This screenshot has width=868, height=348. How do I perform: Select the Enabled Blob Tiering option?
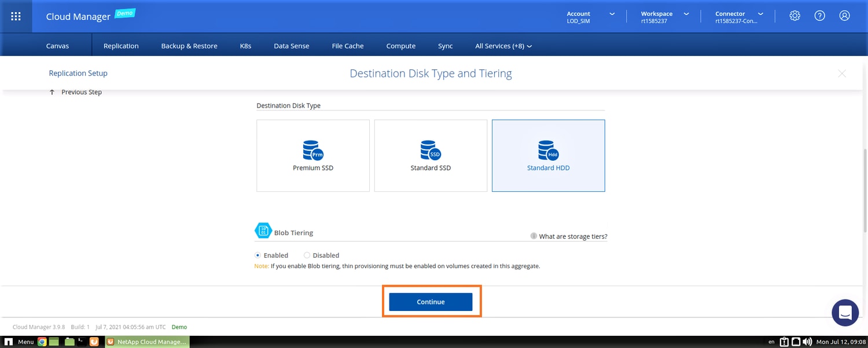258,255
